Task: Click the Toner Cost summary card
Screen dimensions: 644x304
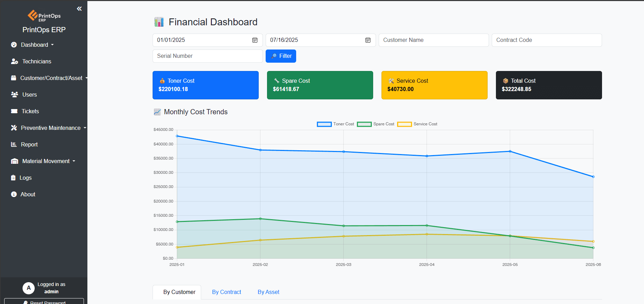Action: tap(206, 85)
